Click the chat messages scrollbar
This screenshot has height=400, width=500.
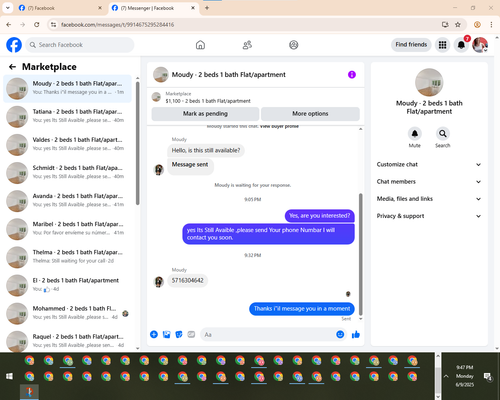click(x=360, y=254)
